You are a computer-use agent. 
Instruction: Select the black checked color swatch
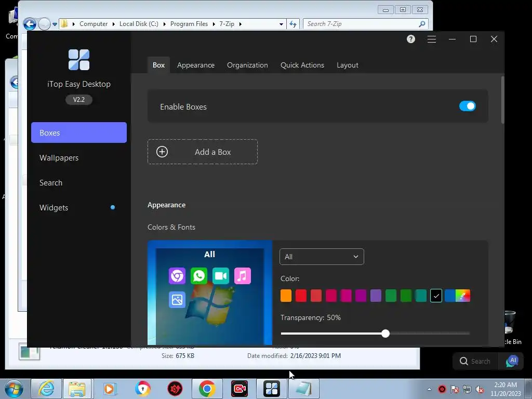coord(436,296)
